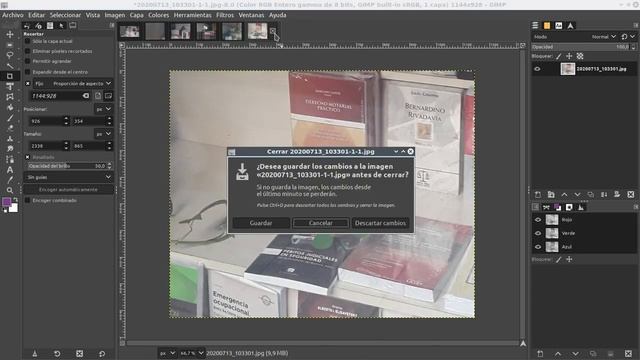
Task: Open the Colores menu
Action: pos(158,15)
